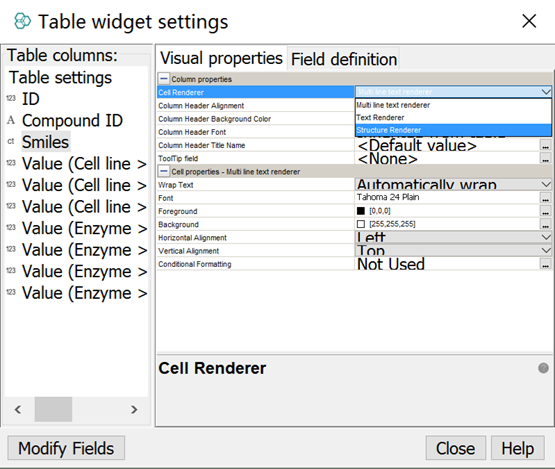The height and width of the screenshot is (469, 555).
Task: Choose Structure Renderer from the dropdown list
Action: pyautogui.click(x=453, y=130)
